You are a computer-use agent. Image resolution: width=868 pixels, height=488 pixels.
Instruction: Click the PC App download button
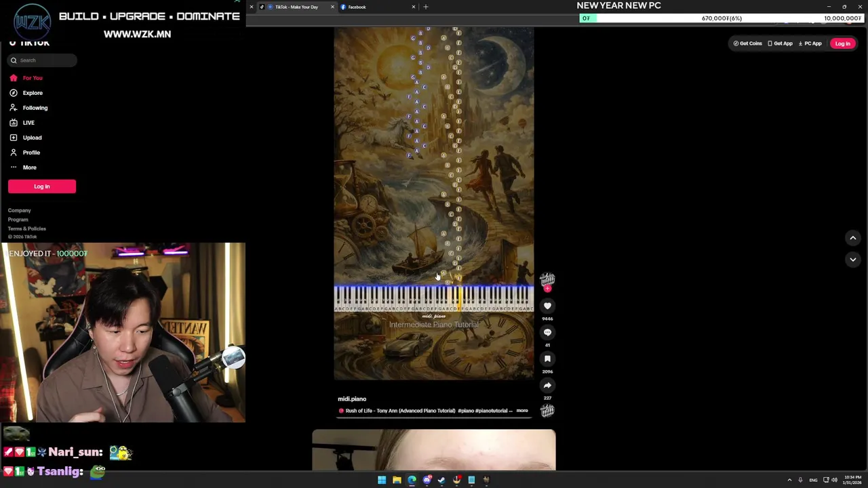coord(810,43)
